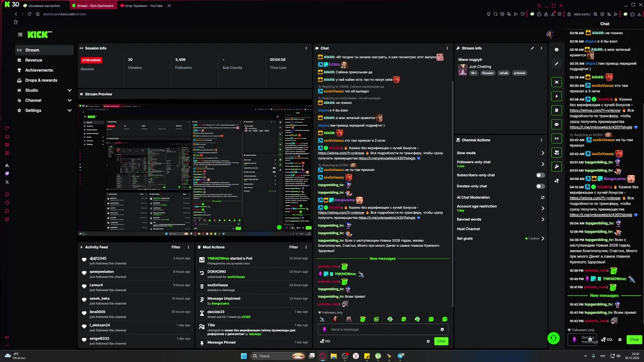Open Stream info three-dot options menu

click(x=541, y=48)
